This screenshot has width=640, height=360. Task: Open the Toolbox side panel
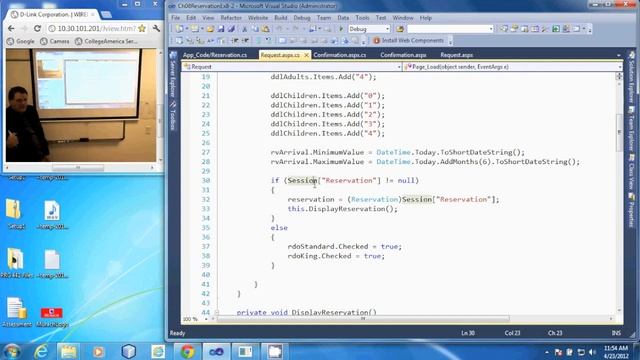(173, 117)
